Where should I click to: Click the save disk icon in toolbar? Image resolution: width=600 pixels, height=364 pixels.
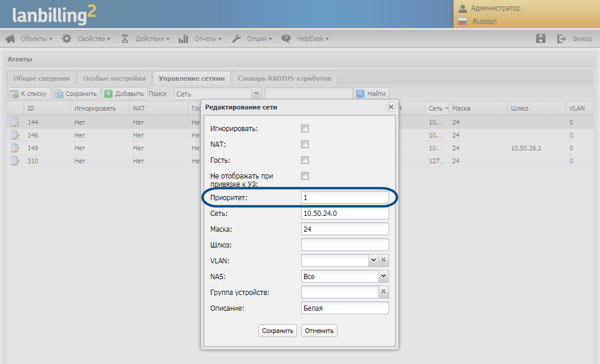coord(59,94)
